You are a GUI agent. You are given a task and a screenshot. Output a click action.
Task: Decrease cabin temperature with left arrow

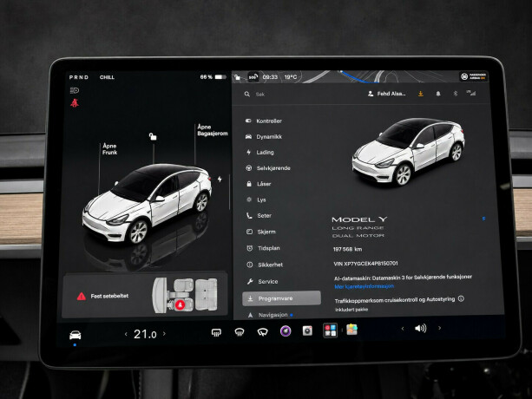click(126, 334)
